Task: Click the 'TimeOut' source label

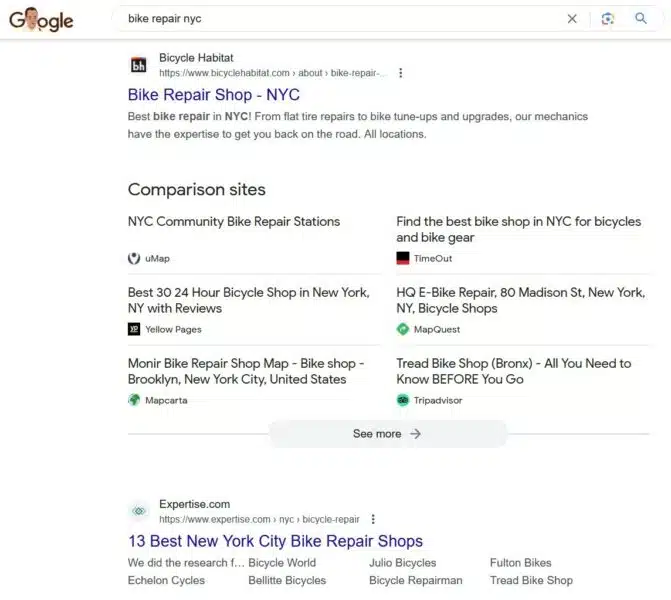Action: pyautogui.click(x=433, y=258)
